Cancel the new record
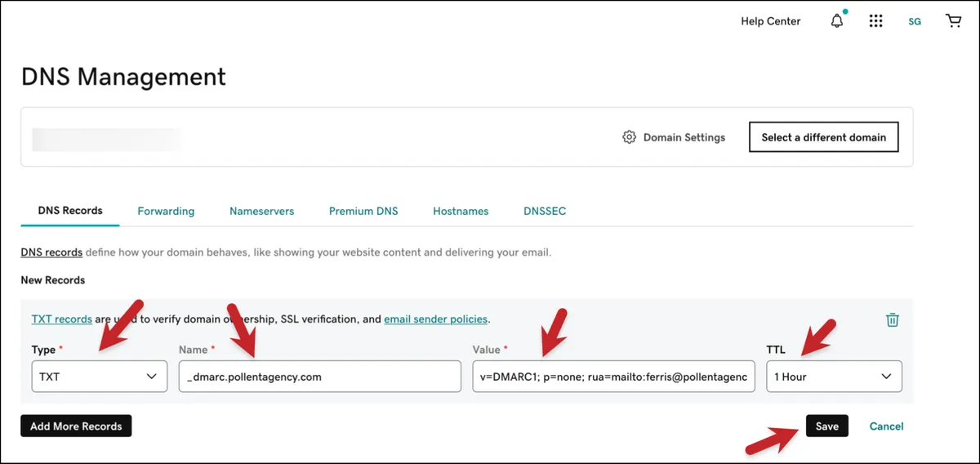 click(886, 426)
